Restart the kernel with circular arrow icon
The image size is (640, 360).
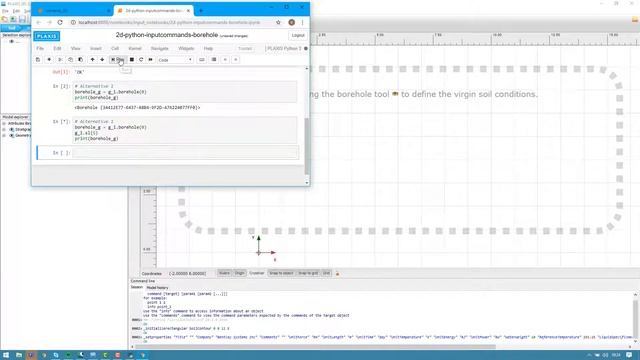click(x=141, y=60)
